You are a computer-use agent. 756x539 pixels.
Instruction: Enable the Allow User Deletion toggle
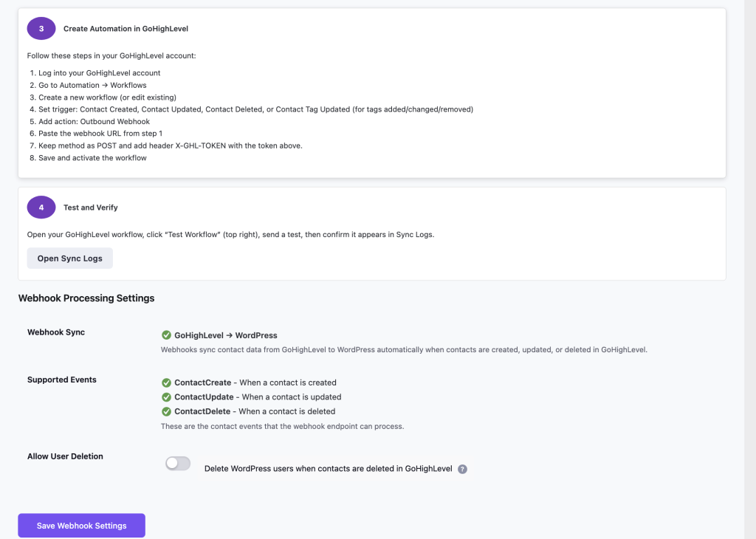(178, 463)
